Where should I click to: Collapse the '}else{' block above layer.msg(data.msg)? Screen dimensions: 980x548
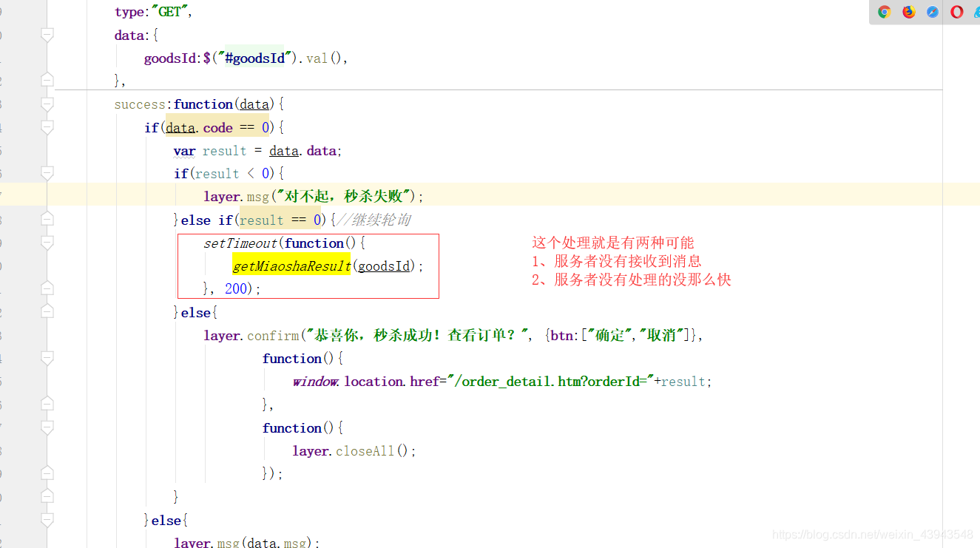coord(47,520)
